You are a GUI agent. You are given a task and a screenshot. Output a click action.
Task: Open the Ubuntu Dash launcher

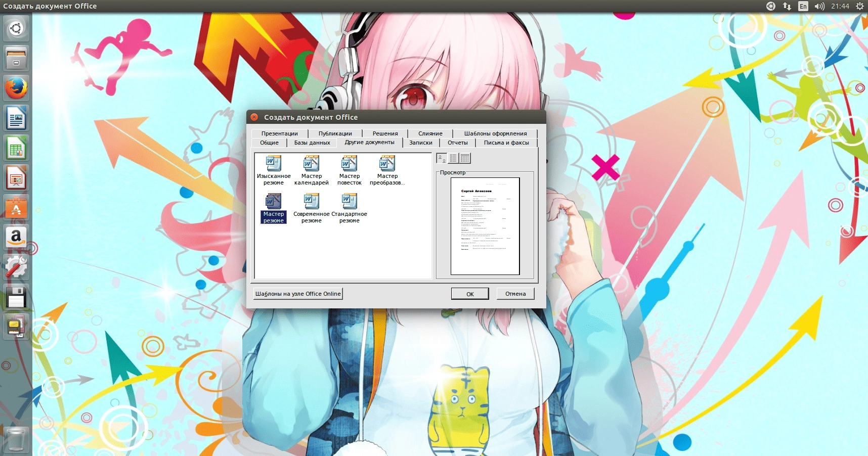click(16, 28)
